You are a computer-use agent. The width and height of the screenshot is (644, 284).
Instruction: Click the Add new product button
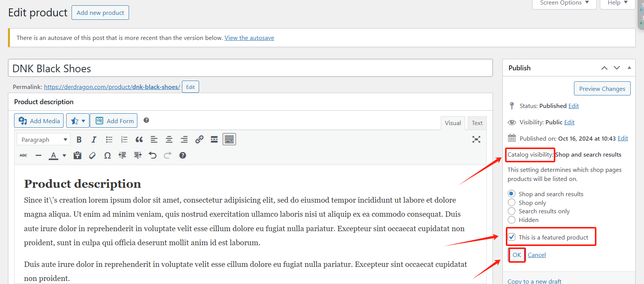tap(100, 13)
